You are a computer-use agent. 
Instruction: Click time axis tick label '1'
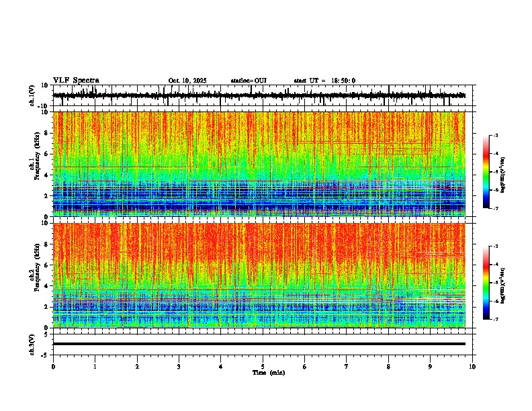95,367
